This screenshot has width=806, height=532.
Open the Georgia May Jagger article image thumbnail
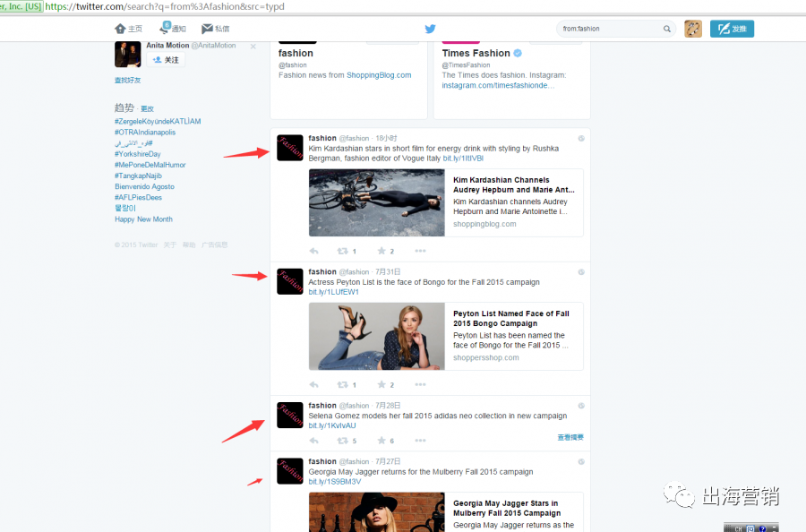pos(377,512)
